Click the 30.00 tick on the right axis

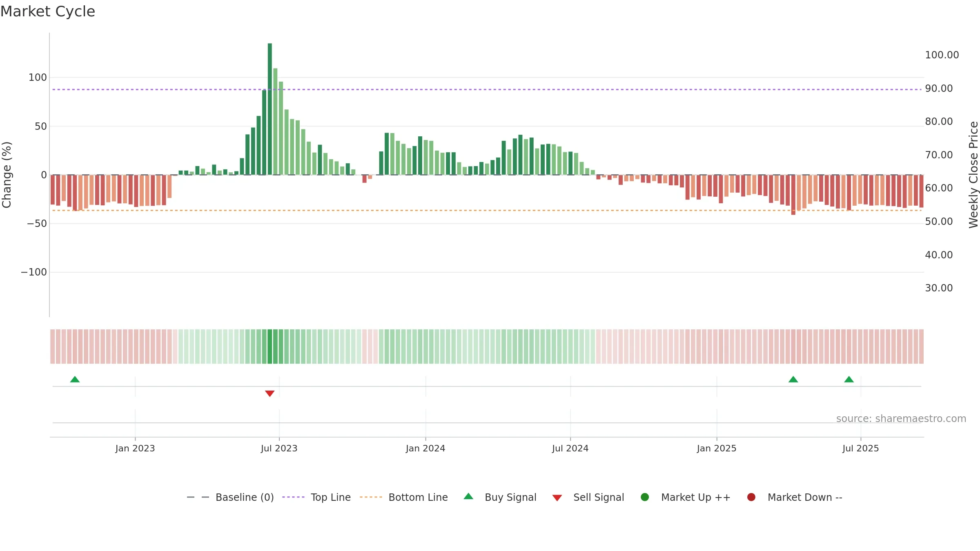(x=939, y=288)
